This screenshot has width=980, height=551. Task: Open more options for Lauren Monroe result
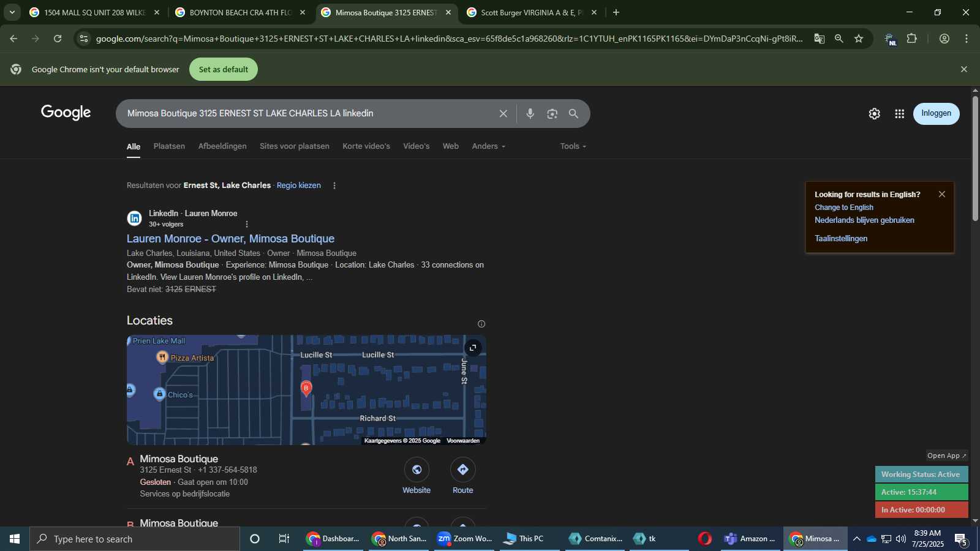click(247, 224)
